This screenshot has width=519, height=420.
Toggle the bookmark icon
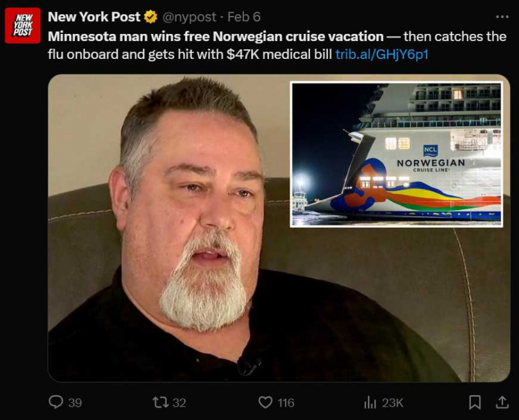click(x=475, y=403)
